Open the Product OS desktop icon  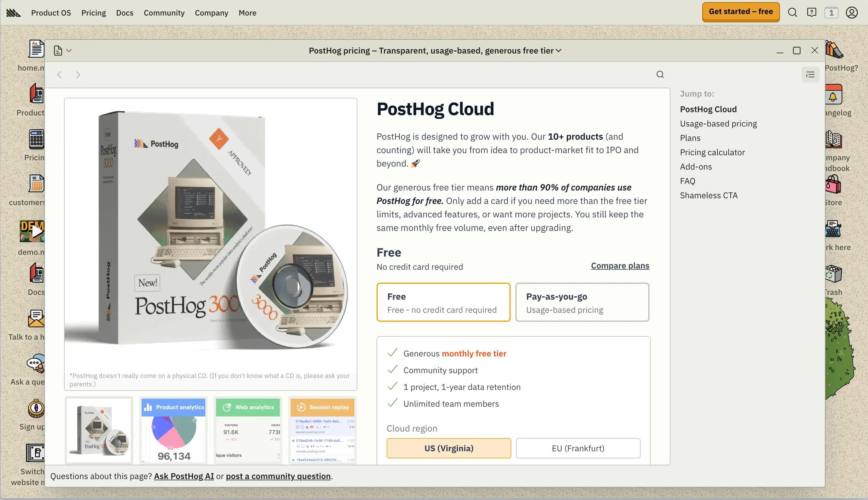[x=37, y=93]
